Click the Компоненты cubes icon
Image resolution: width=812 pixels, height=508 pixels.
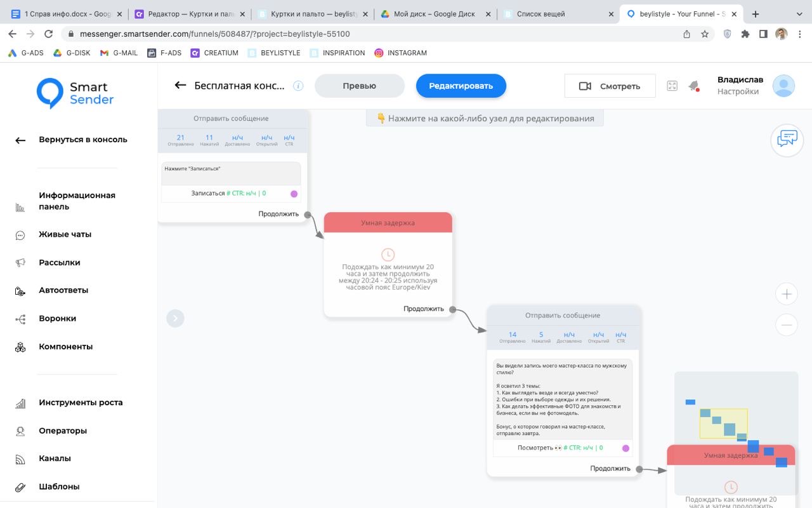(20, 347)
